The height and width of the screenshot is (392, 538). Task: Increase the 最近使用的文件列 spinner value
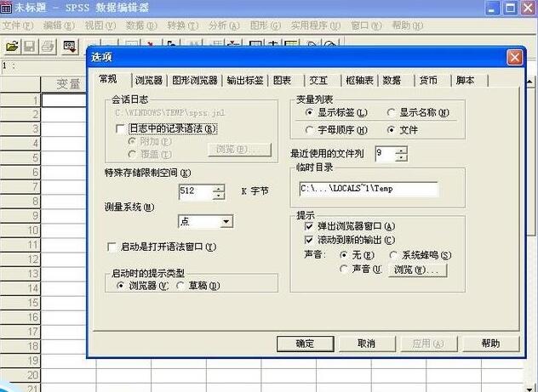click(x=401, y=151)
